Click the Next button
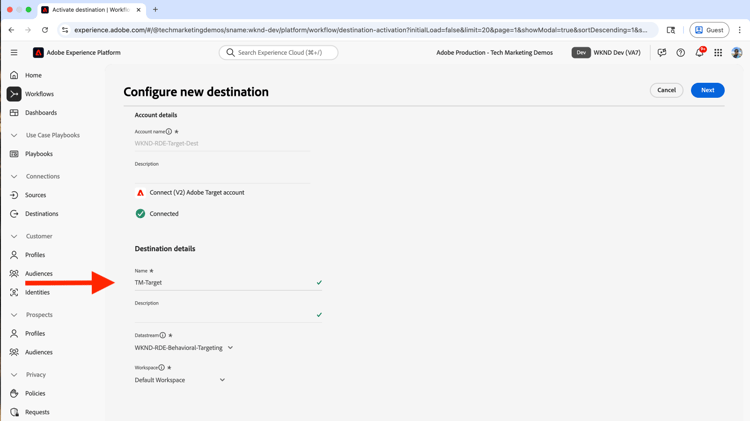This screenshot has height=421, width=750. click(x=707, y=90)
